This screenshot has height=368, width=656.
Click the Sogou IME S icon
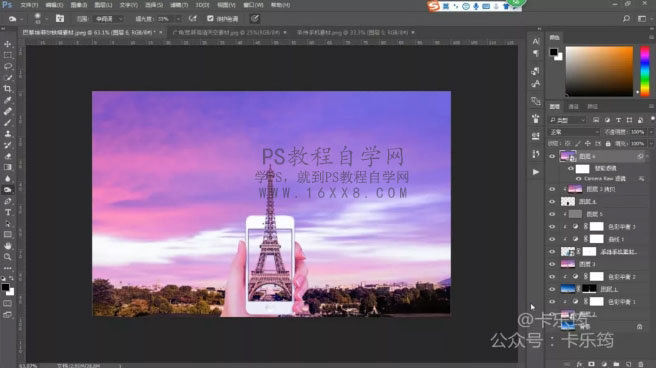(433, 6)
